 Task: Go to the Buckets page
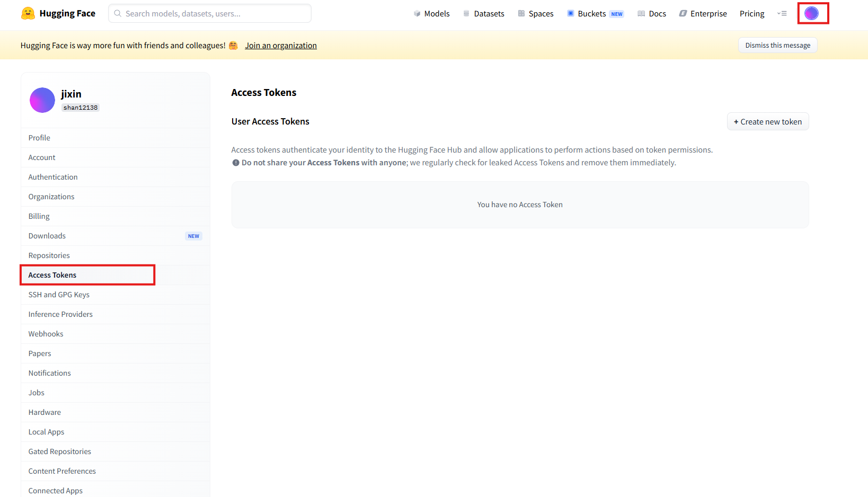point(592,14)
